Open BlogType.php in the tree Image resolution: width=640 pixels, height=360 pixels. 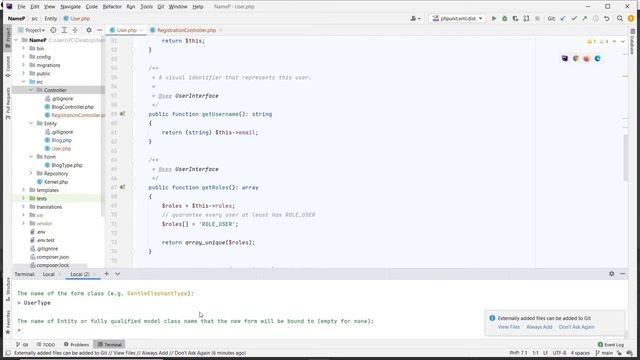click(67, 165)
